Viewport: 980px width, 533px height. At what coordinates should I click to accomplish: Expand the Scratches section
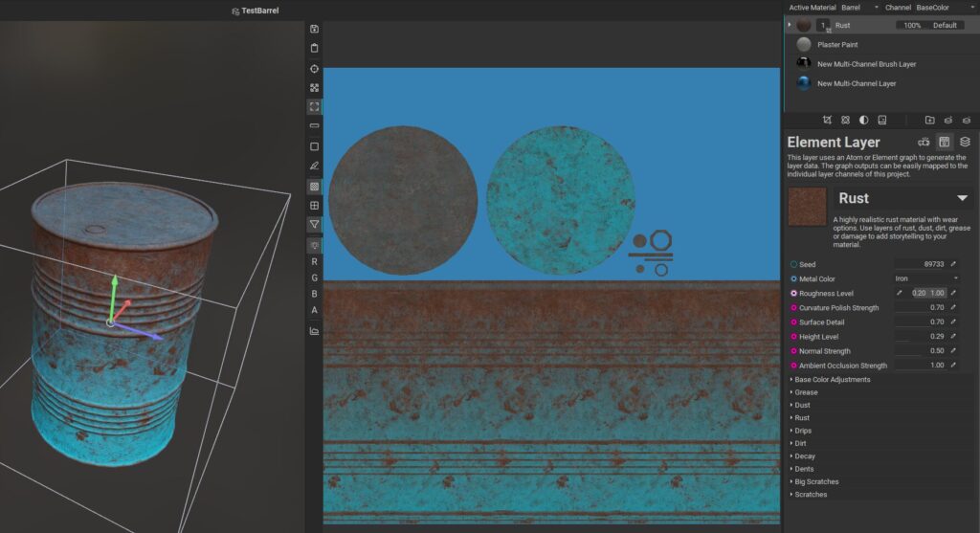tap(809, 495)
